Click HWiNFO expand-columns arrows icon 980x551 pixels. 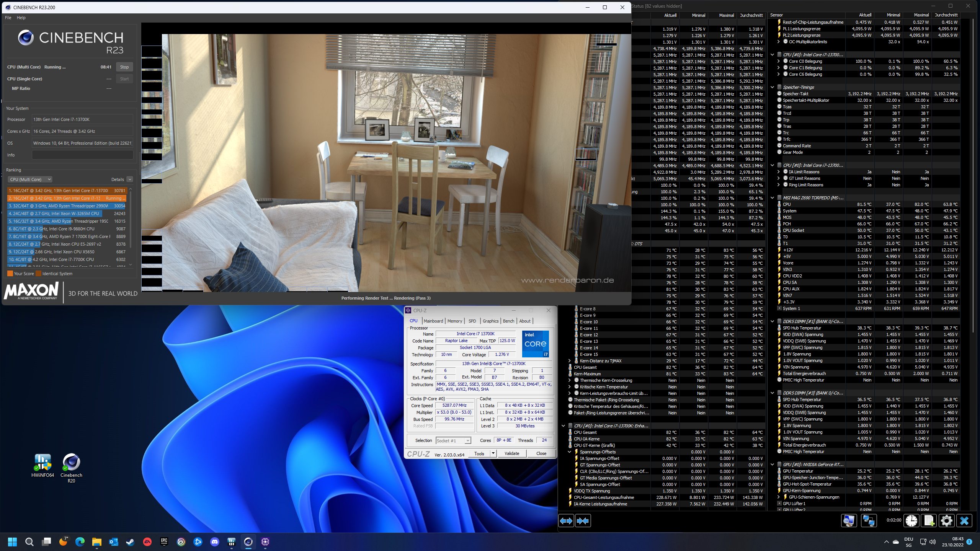coord(566,521)
